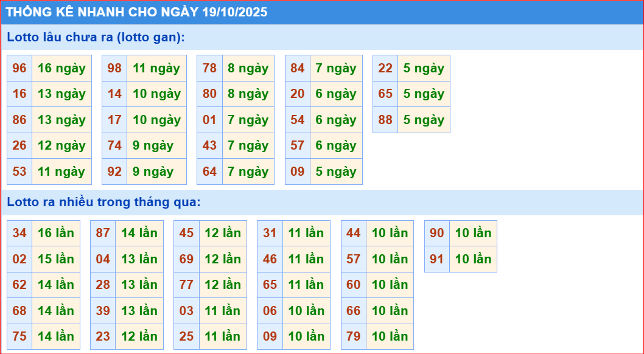Select the '16 ngày' cell beside 96
Viewport: 644px width, 354px height.
(x=61, y=68)
